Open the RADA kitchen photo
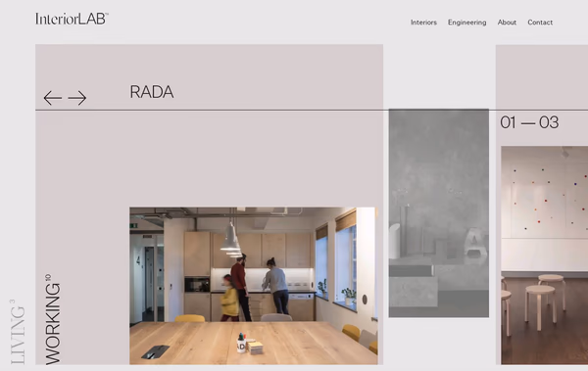This screenshot has width=588, height=371. pos(254,286)
